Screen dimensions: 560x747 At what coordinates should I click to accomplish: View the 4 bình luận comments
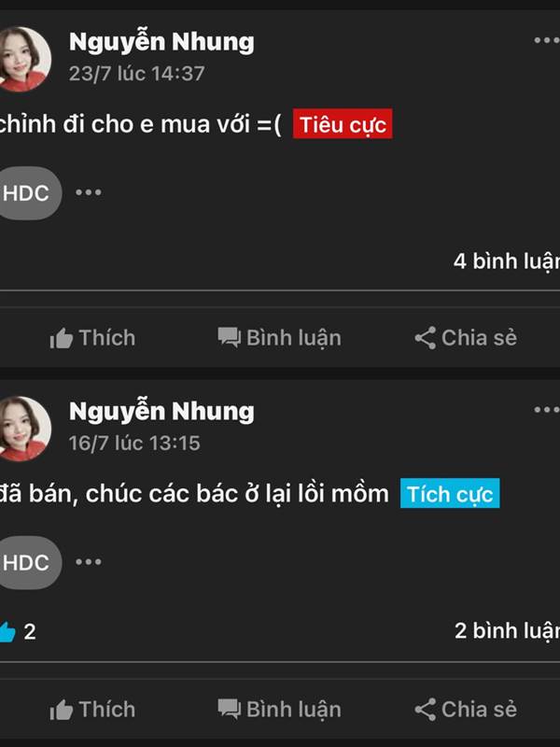507,261
